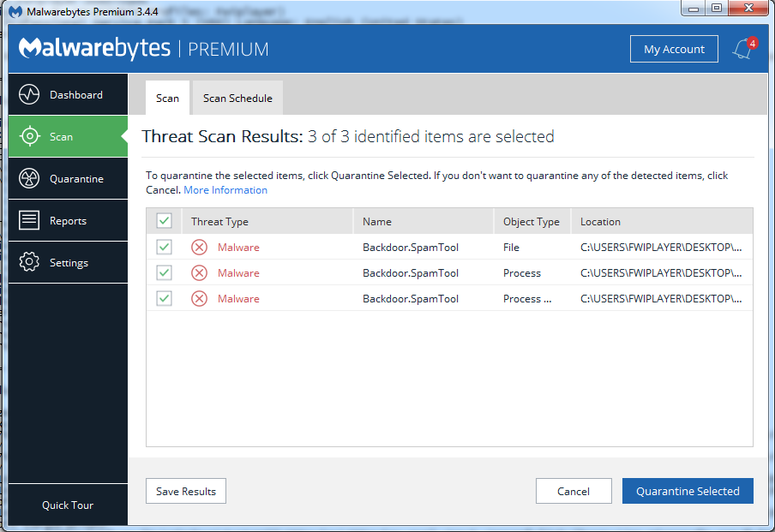The image size is (775, 532).
Task: Switch to the Scan Schedule tab
Action: (237, 99)
